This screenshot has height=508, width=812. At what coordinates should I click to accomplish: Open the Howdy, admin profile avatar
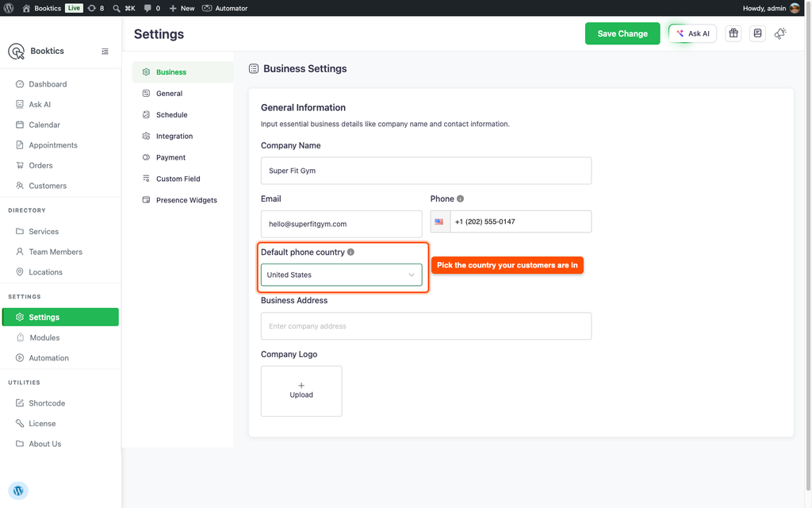click(x=795, y=8)
